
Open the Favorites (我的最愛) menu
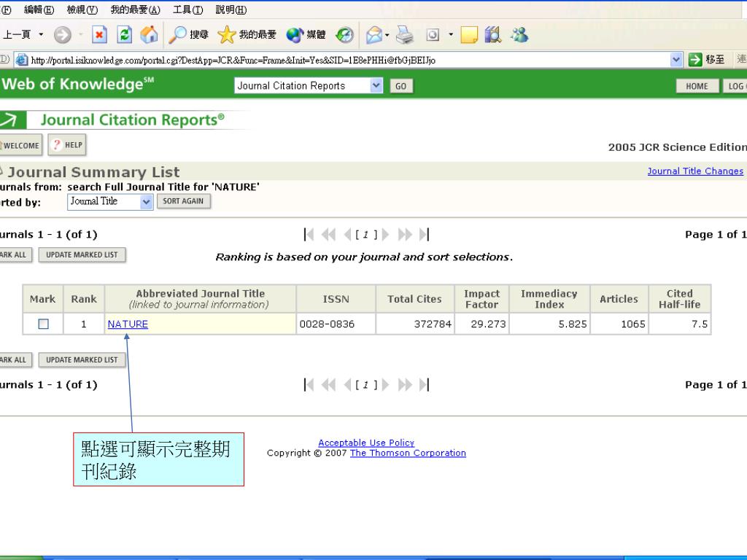(135, 9)
